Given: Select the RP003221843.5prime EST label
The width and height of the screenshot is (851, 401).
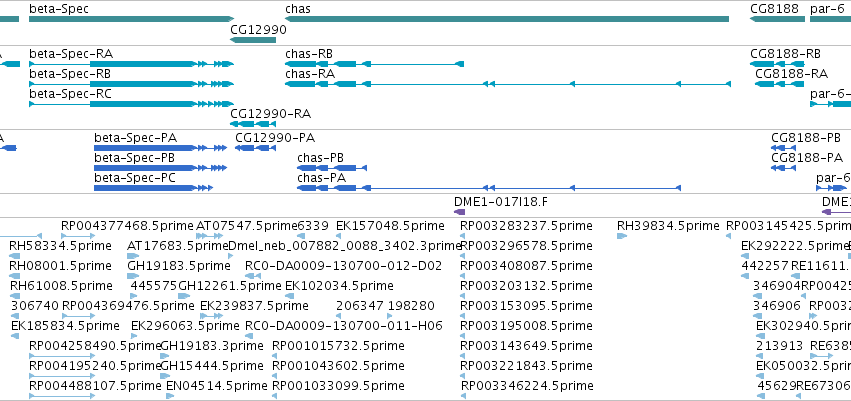Looking at the screenshot, I should point(526,366).
